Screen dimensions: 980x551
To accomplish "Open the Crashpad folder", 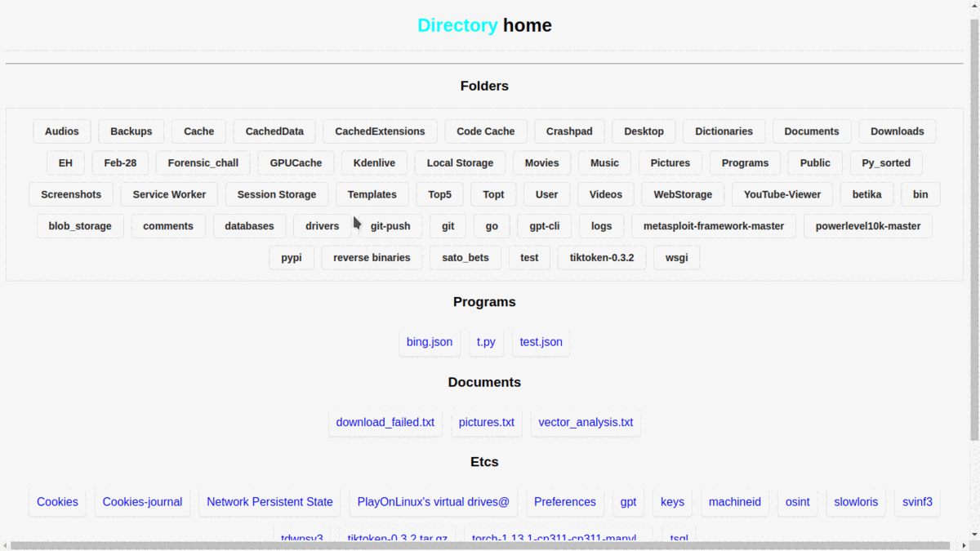I will [x=569, y=131].
